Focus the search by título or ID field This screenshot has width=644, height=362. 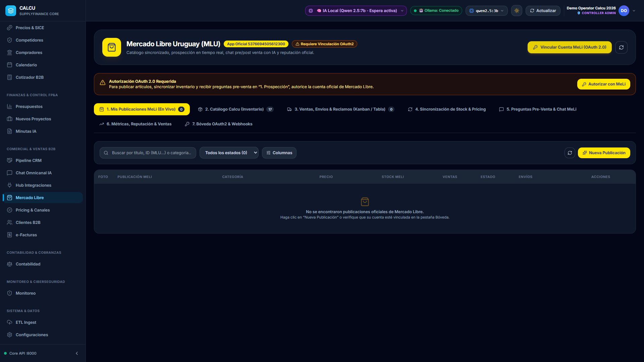pos(148,153)
